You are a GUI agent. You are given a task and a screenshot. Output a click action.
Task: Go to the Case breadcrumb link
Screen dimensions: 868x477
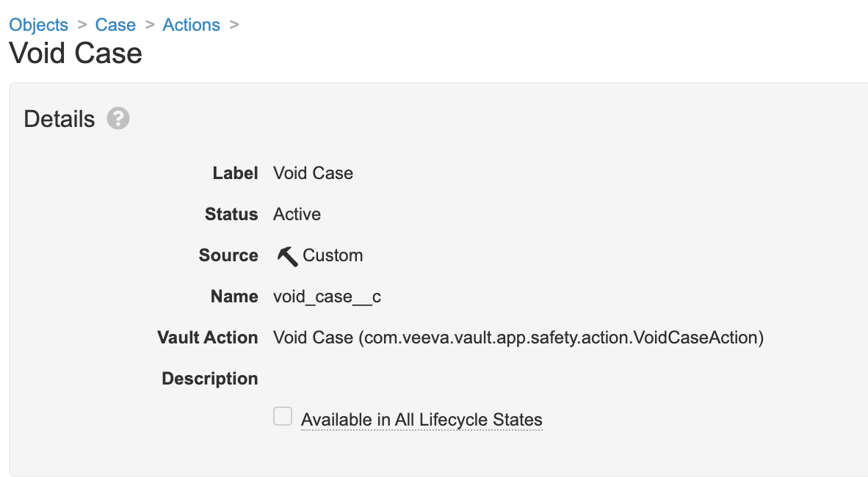click(x=115, y=25)
